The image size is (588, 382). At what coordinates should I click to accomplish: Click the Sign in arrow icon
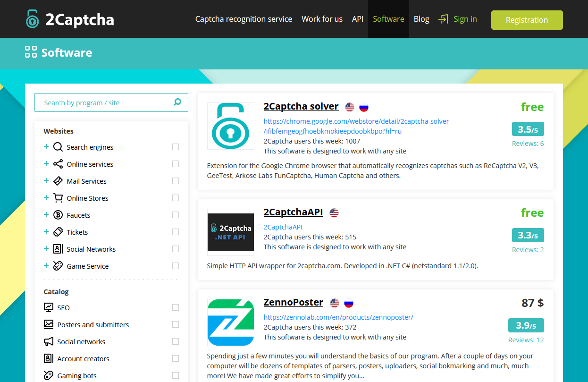[x=443, y=19]
